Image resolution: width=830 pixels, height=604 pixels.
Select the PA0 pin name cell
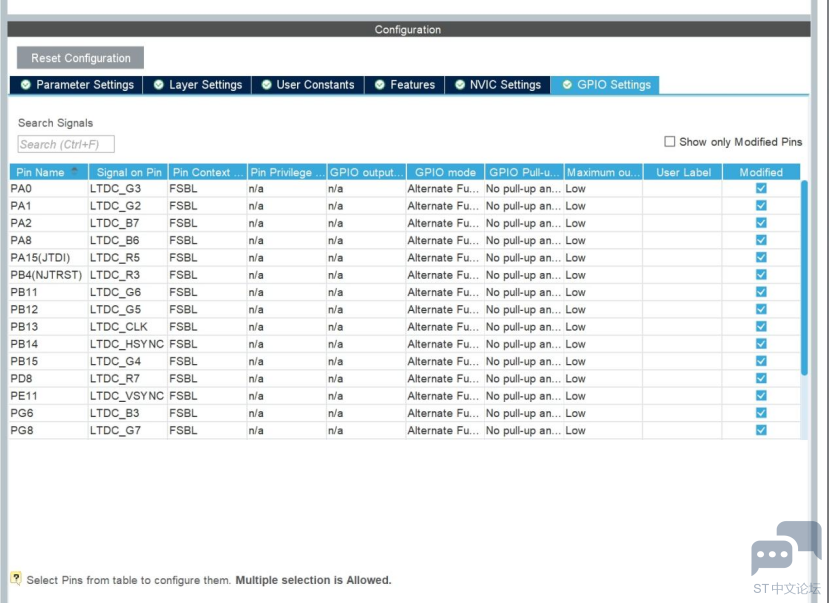click(49, 188)
